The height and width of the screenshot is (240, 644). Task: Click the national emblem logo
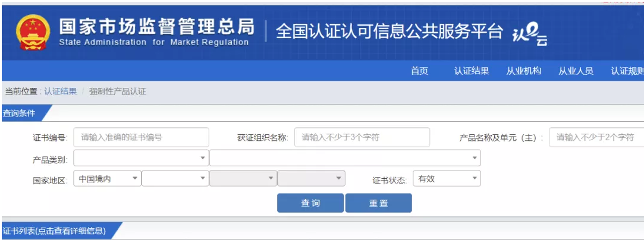tap(33, 33)
